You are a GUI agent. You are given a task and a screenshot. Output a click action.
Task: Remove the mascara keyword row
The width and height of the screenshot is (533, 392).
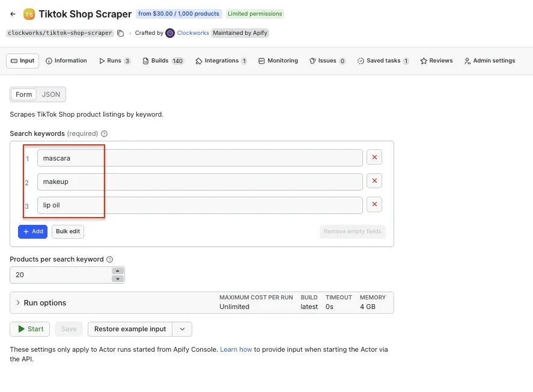(374, 158)
